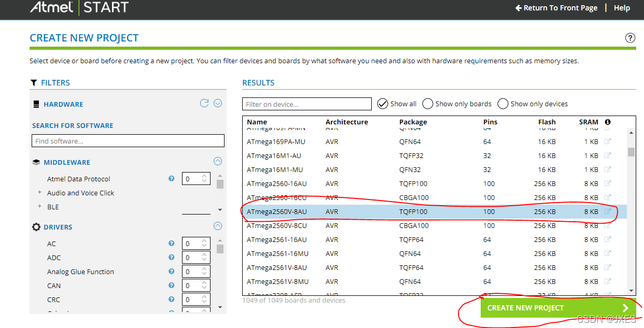The width and height of the screenshot is (644, 328).
Task: Select the ATmega16M1-MU device row
Action: [x=435, y=169]
